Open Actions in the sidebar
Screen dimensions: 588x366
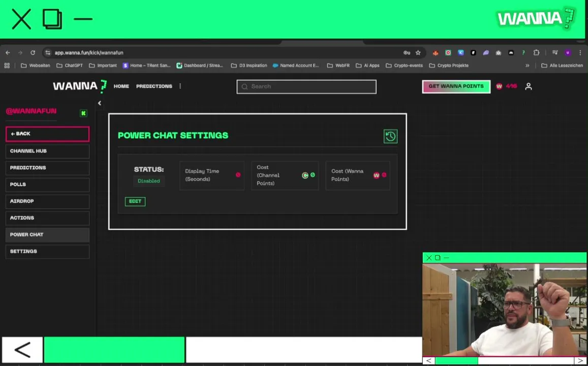[x=48, y=218]
